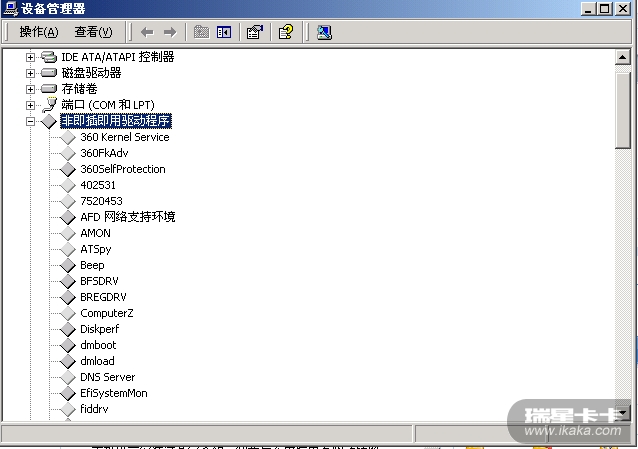Click the diamond icon beside BFSDRV
The width and height of the screenshot is (638, 449).
(x=68, y=281)
